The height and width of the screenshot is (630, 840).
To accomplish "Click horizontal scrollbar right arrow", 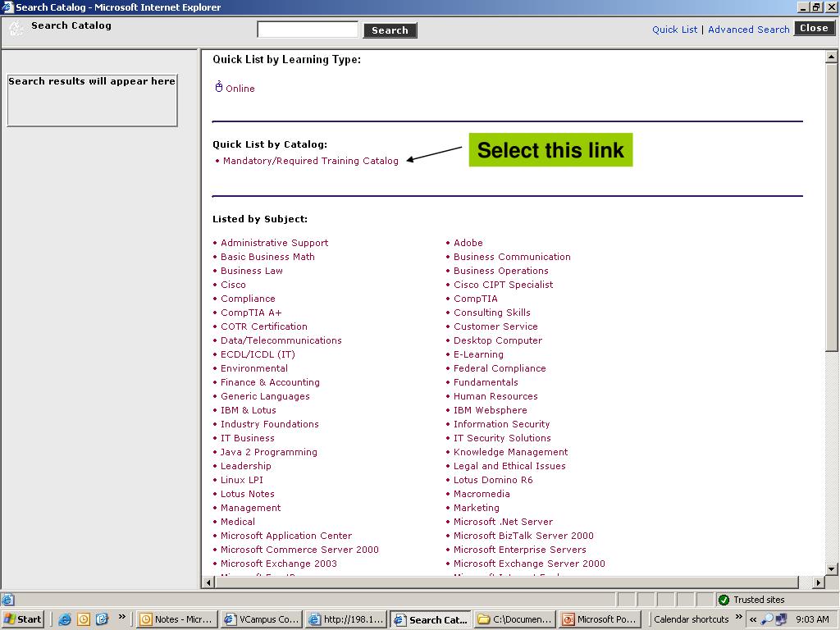I will click(818, 582).
